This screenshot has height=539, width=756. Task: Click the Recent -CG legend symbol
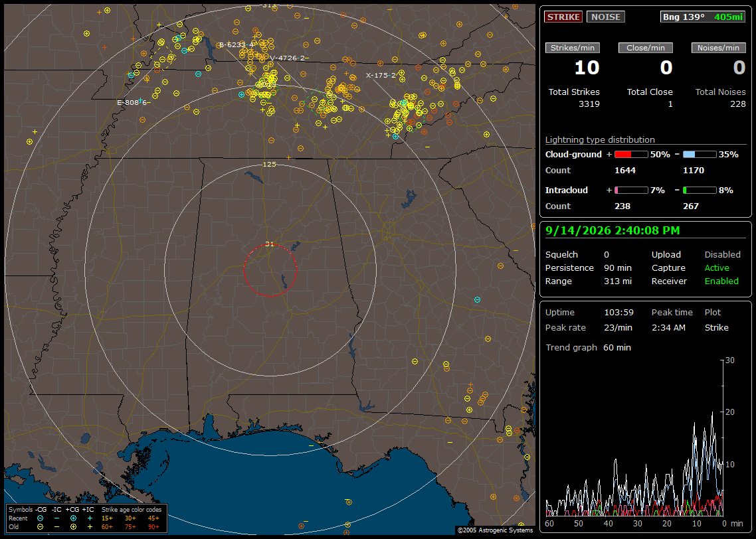tap(40, 518)
